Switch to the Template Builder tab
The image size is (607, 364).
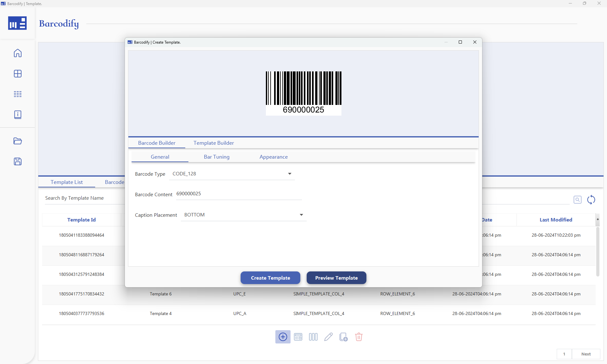(213, 143)
